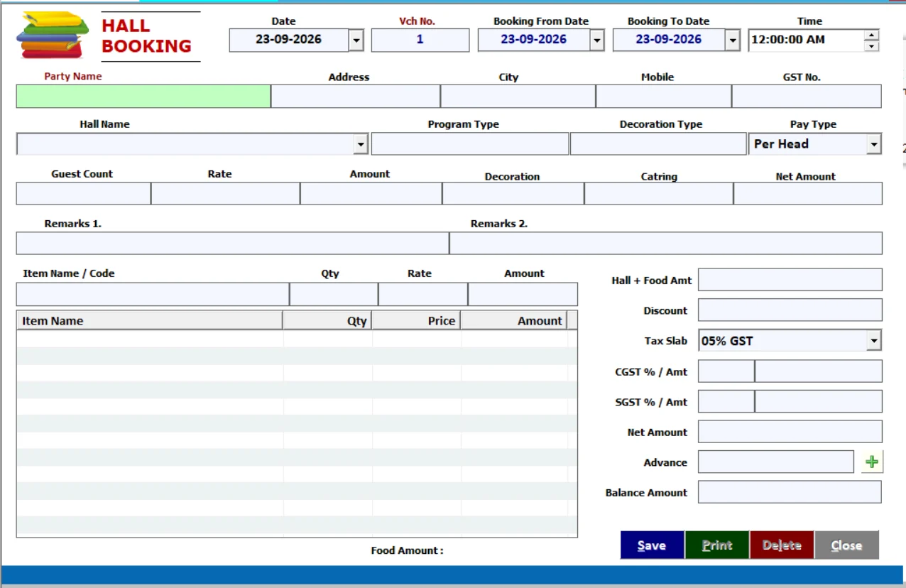Click into the City field
The image size is (906, 588).
point(518,97)
